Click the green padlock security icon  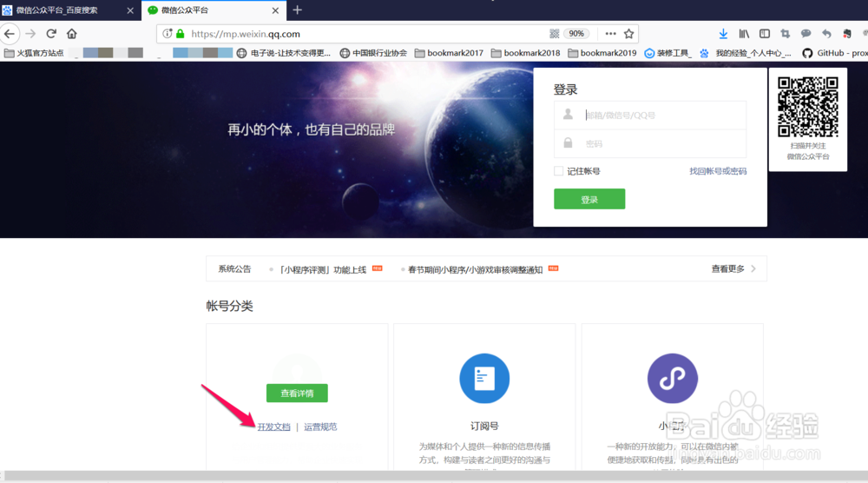pyautogui.click(x=180, y=34)
